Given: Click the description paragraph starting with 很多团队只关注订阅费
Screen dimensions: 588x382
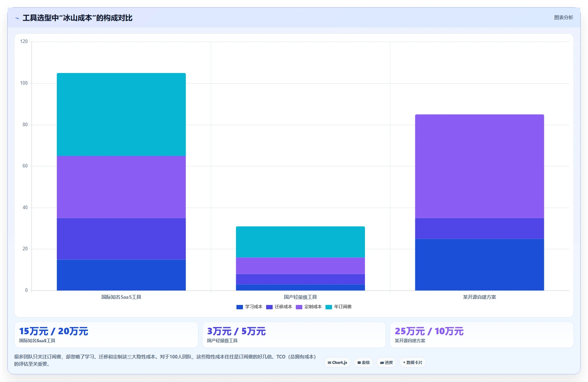Looking at the screenshot, I should [x=166, y=360].
